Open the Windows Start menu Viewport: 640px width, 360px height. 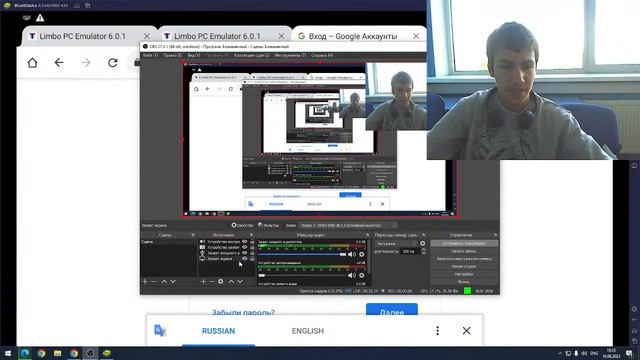8,353
